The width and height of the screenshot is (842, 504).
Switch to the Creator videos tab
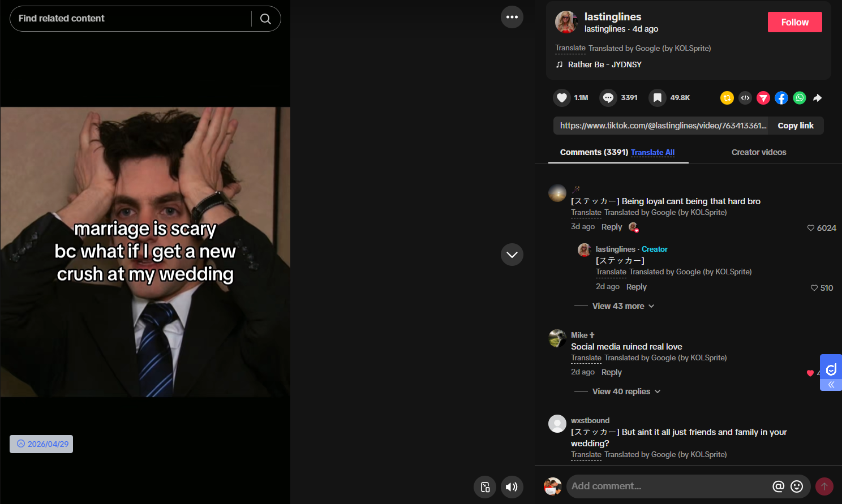759,152
